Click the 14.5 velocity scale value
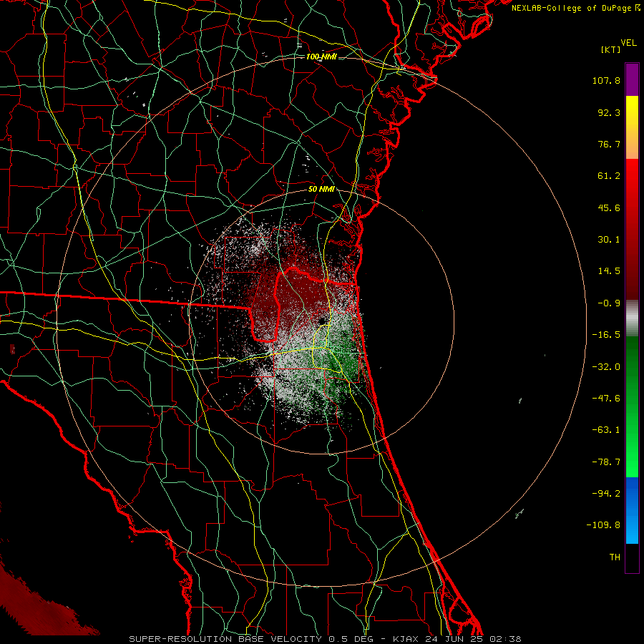 pos(609,271)
